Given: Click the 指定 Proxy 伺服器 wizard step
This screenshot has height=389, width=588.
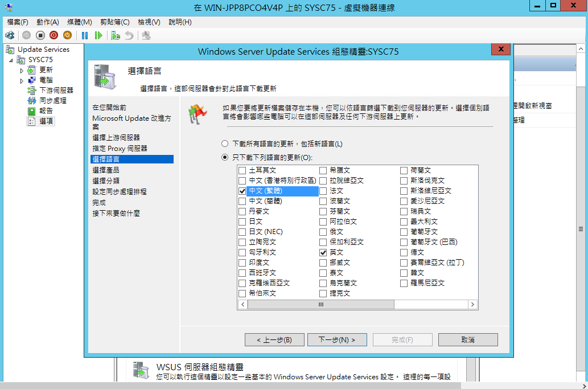Looking at the screenshot, I should [120, 149].
